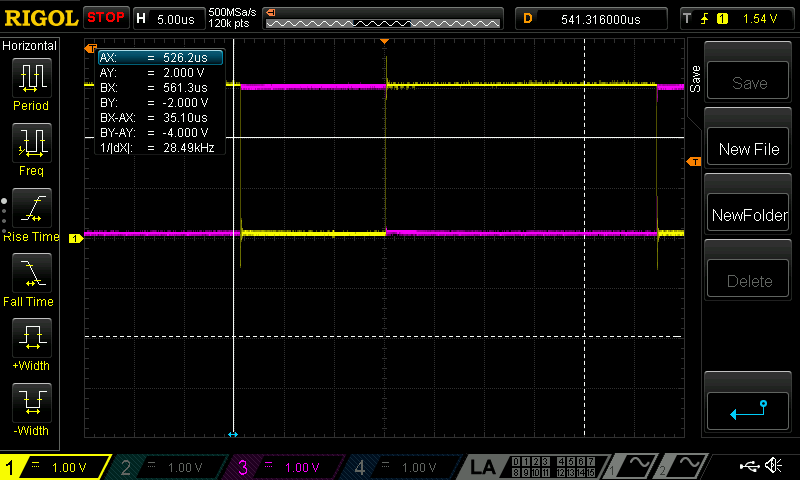Select the Period measurement icon
The width and height of the screenshot is (800, 480).
point(32,78)
